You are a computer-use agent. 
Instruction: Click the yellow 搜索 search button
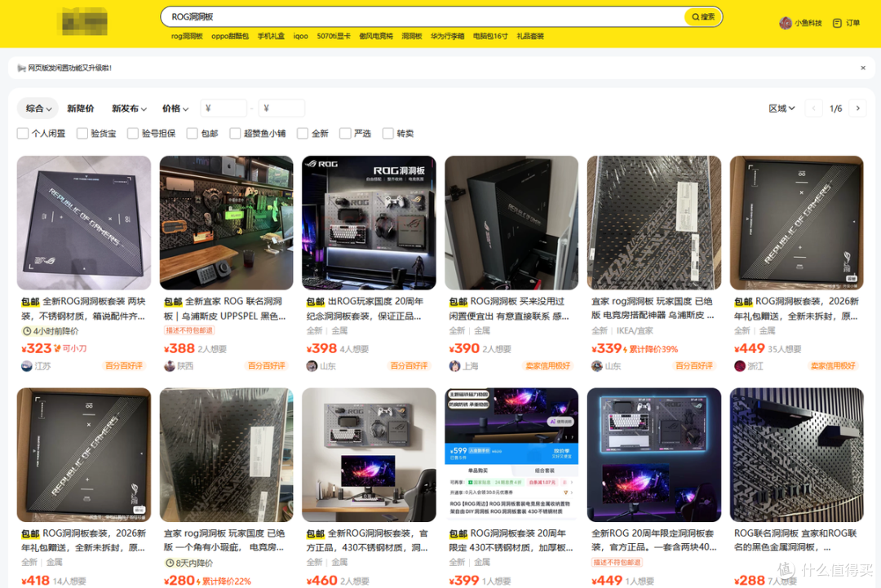tap(703, 17)
